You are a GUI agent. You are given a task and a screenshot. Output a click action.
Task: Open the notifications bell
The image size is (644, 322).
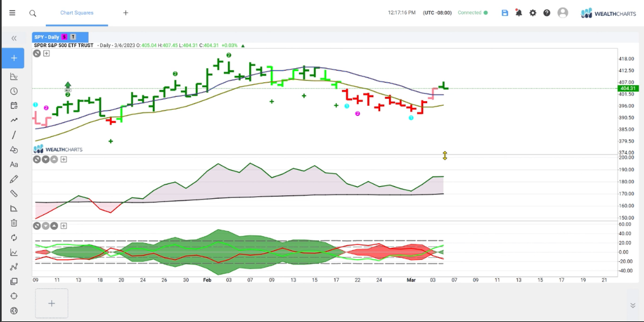pyautogui.click(x=519, y=13)
